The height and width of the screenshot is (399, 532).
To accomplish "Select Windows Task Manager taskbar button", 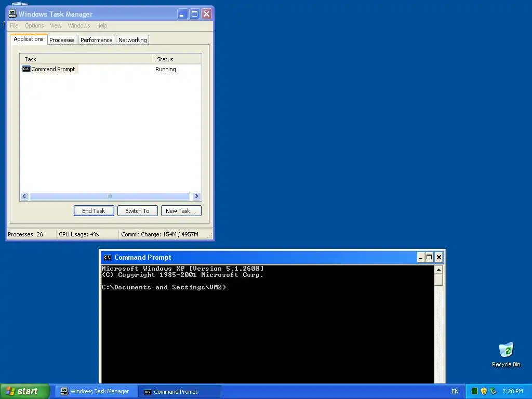I will (96, 391).
